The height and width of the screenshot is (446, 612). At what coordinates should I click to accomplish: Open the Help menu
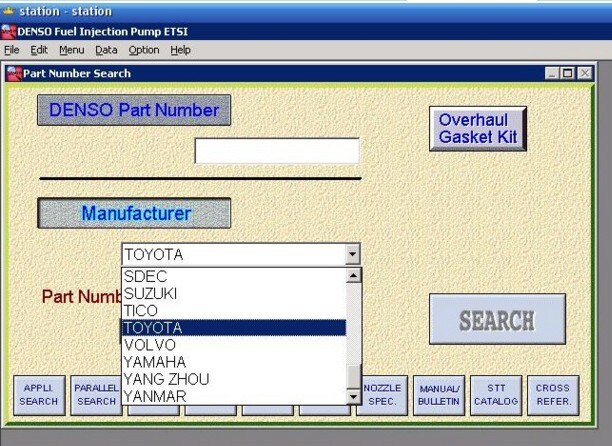tap(180, 50)
